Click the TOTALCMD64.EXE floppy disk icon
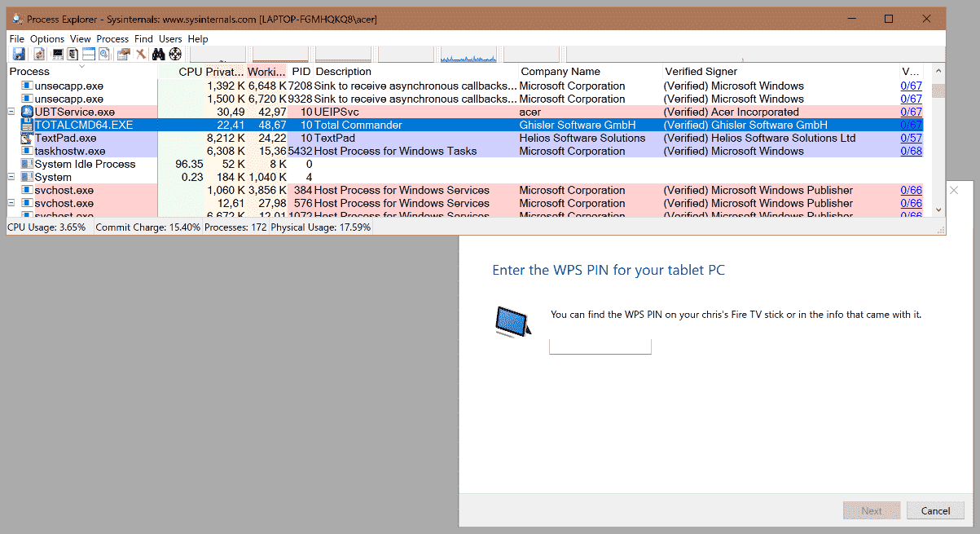Viewport: 980px width, 534px height. 27,125
